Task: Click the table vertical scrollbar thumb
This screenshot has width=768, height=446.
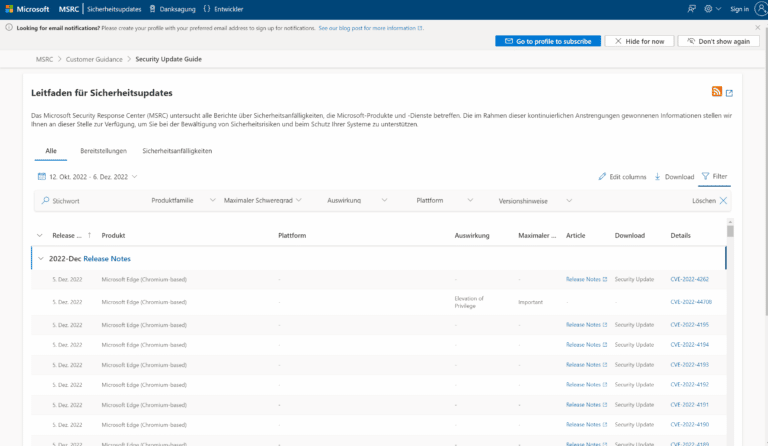Action: click(x=730, y=231)
